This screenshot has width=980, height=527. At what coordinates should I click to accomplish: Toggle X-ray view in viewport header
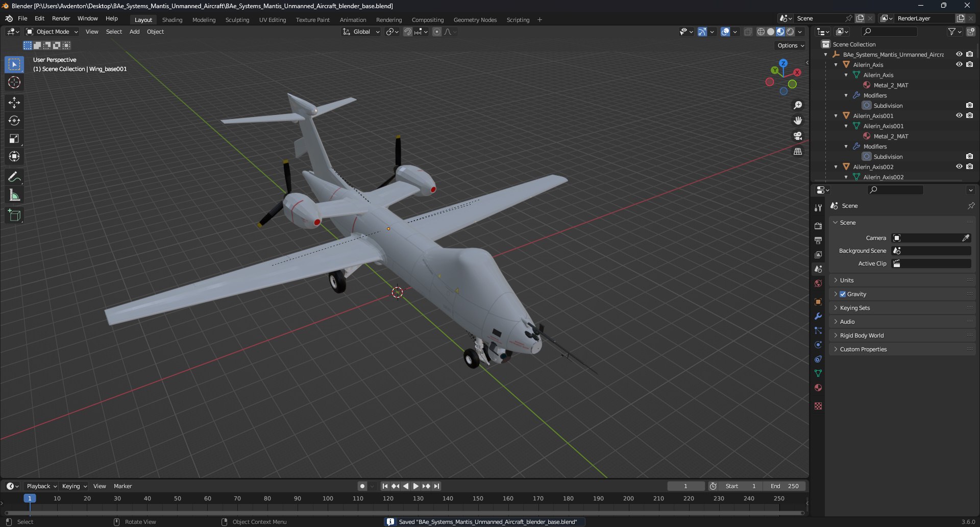point(748,32)
